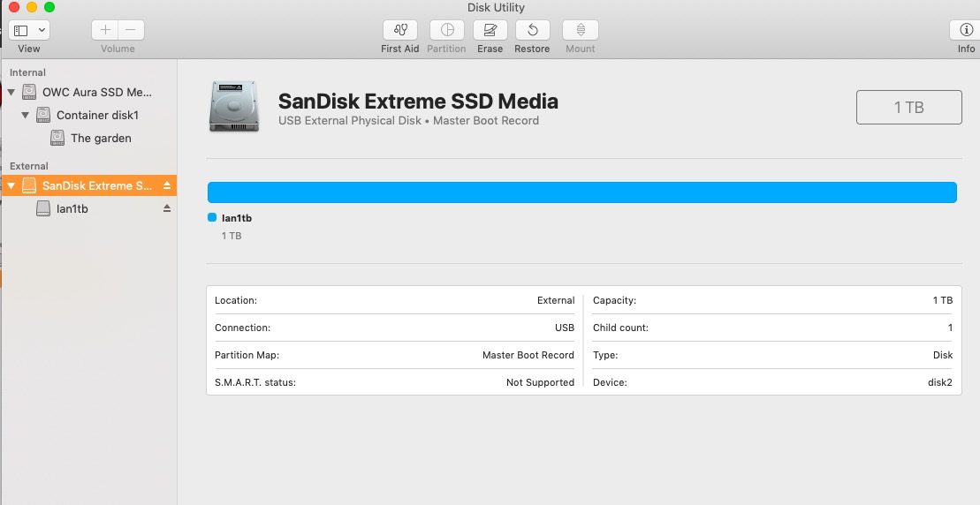The width and height of the screenshot is (980, 505).
Task: Click the Connection: USB row
Action: click(394, 328)
